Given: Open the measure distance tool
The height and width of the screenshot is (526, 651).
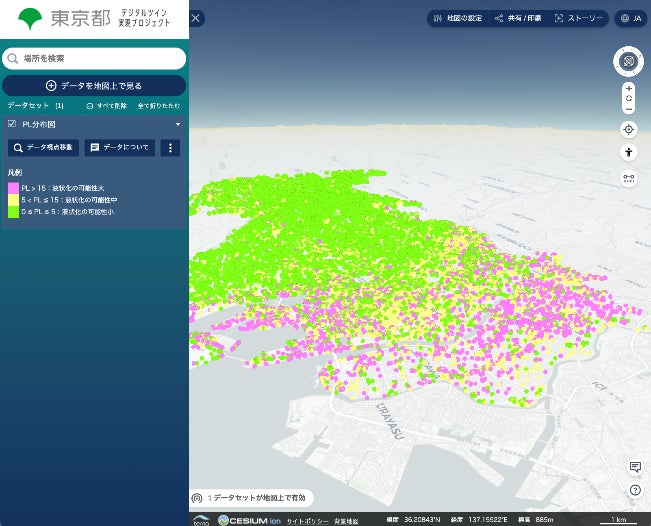Looking at the screenshot, I should pos(628,178).
